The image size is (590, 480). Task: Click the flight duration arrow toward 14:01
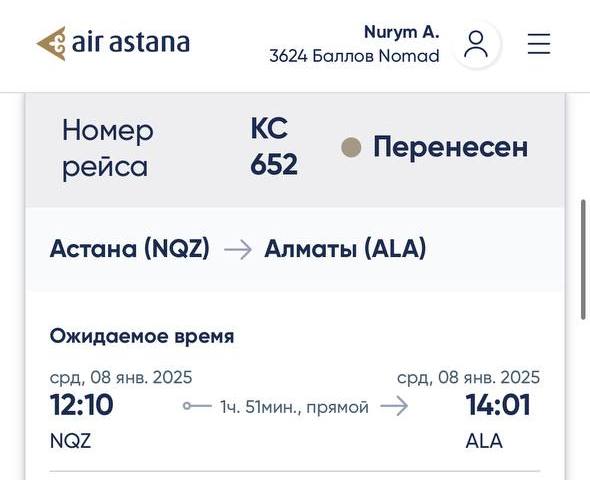[394, 406]
